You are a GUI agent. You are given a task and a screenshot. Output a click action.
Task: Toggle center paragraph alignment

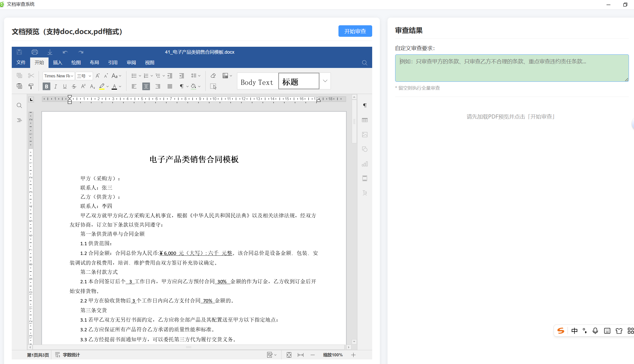tap(146, 86)
